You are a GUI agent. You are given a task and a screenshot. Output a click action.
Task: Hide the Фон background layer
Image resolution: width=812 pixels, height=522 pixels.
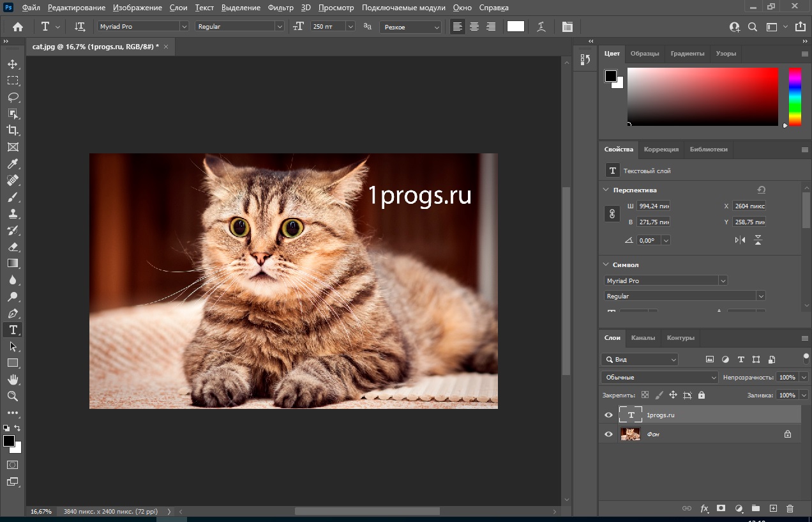[x=608, y=434]
